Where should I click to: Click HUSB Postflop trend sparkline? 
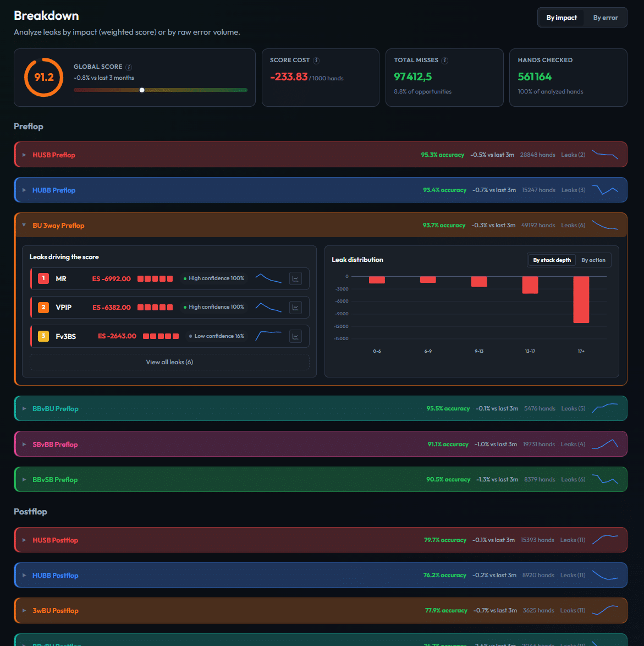[x=605, y=540]
